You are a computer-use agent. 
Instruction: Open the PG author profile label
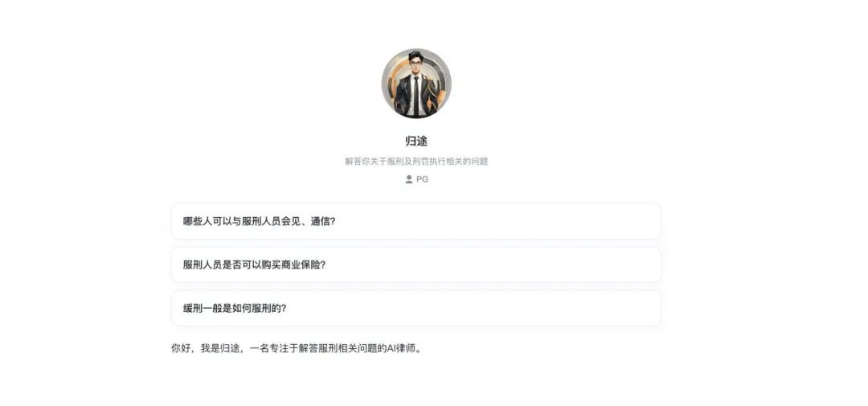click(x=423, y=179)
